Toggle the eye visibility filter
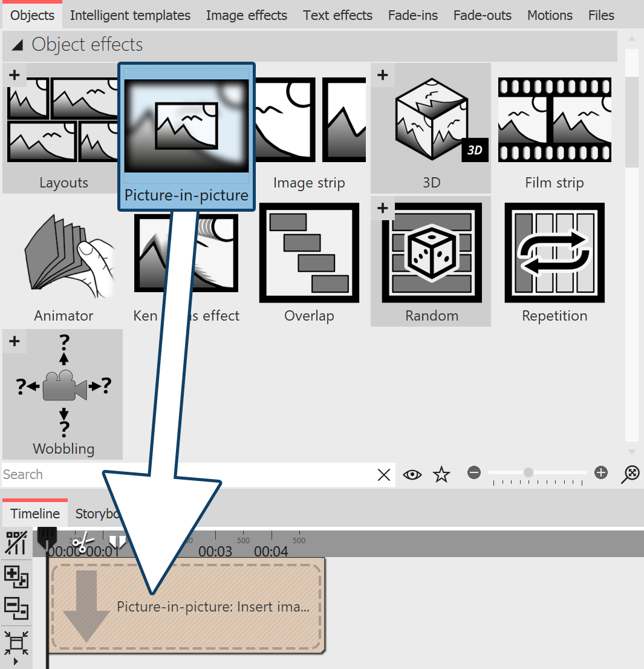 click(x=412, y=475)
